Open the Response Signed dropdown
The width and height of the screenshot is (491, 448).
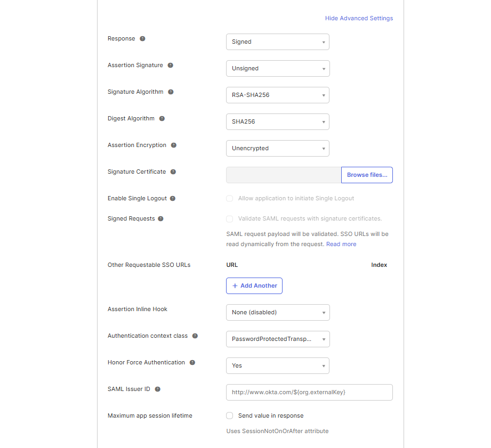pyautogui.click(x=277, y=42)
